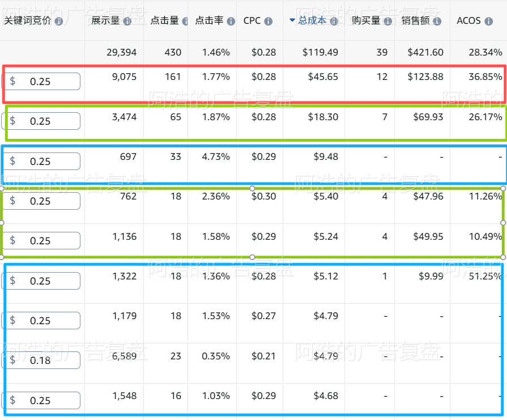This screenshot has height=420, width=507.
Task: Sort by 销售额 column header
Action: [415, 20]
